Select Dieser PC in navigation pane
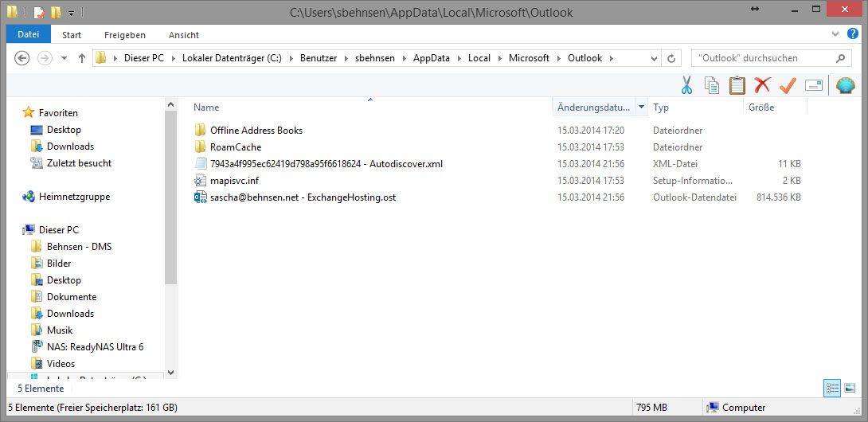 [x=59, y=230]
